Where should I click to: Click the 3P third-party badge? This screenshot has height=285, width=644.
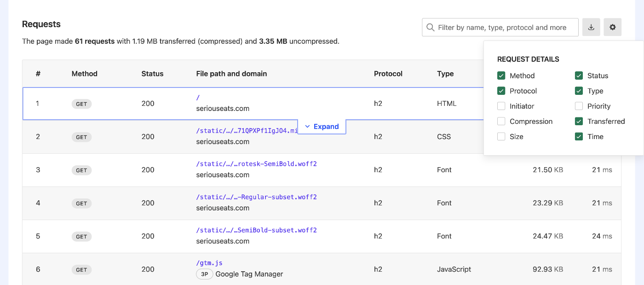[204, 274]
